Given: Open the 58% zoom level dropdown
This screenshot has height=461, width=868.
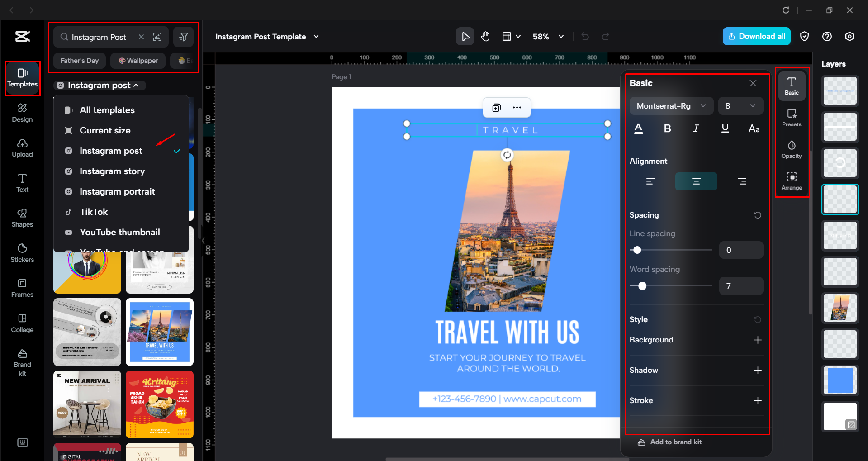Looking at the screenshot, I should [548, 36].
